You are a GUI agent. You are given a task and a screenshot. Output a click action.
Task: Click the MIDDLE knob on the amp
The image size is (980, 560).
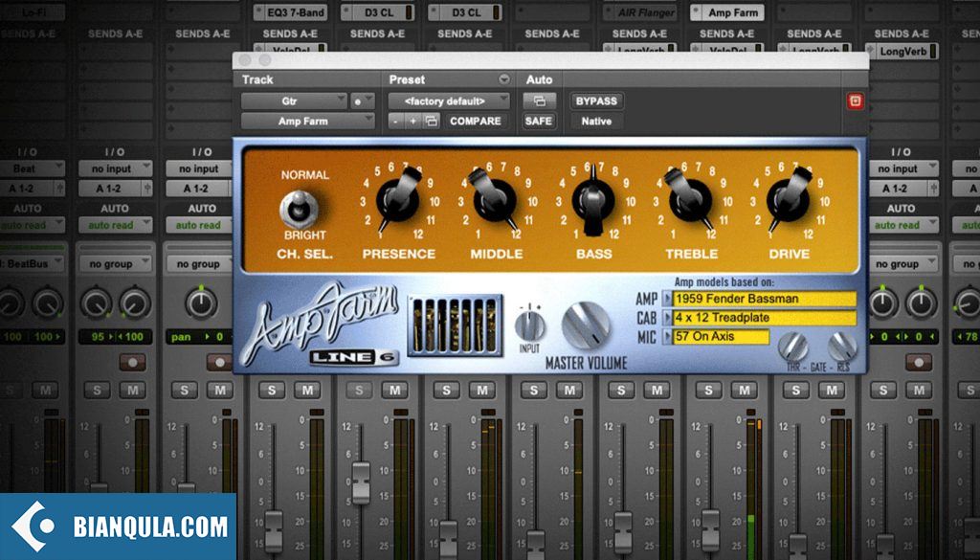495,200
